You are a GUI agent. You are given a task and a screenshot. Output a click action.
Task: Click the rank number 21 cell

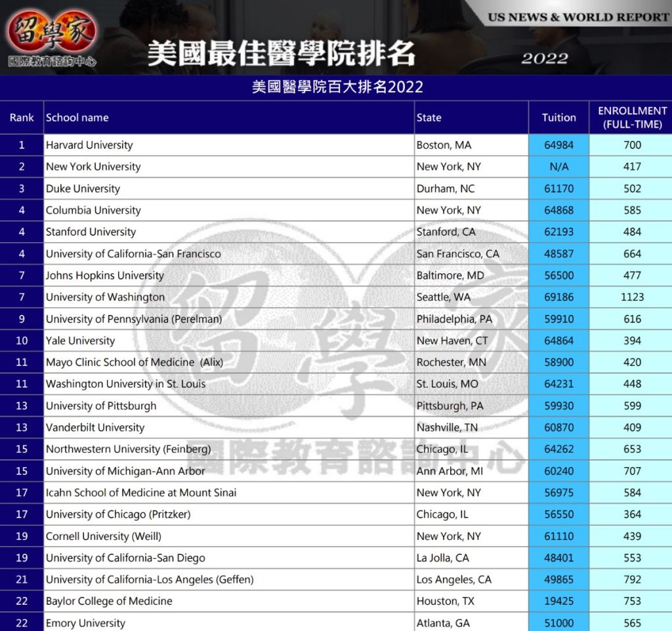point(22,580)
